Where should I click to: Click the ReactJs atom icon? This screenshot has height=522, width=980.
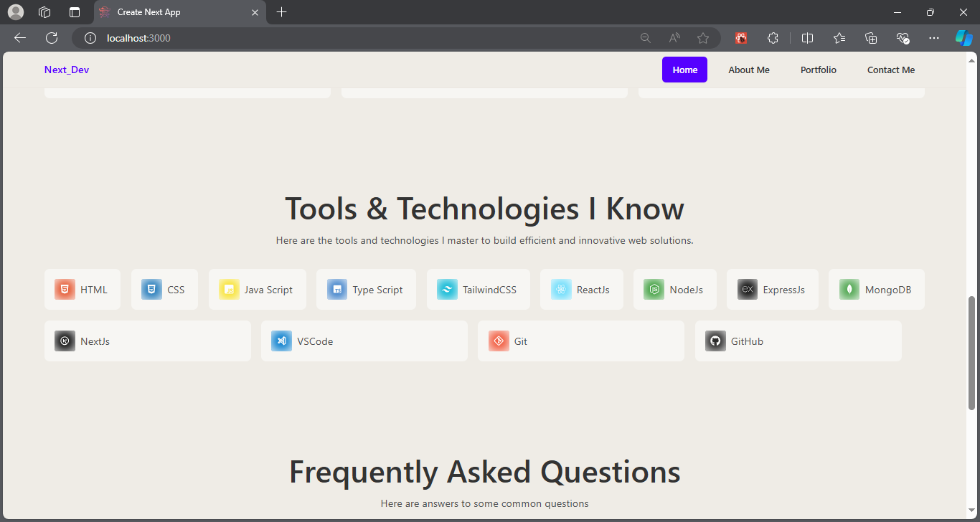561,290
